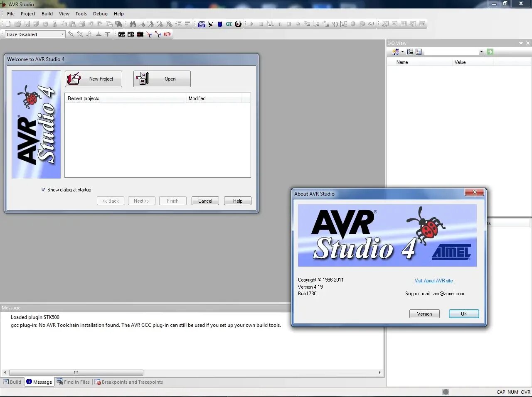Click OK in About AVR Studio dialog

click(464, 314)
